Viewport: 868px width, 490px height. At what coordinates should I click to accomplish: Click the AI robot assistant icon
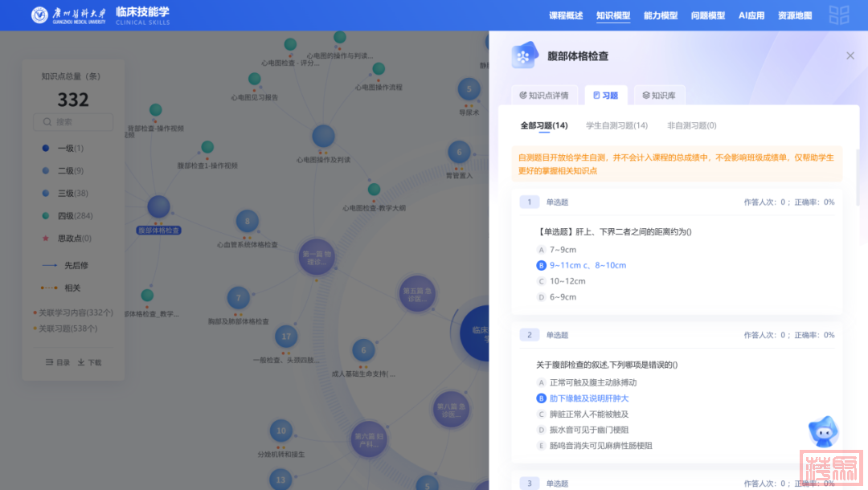point(822,433)
